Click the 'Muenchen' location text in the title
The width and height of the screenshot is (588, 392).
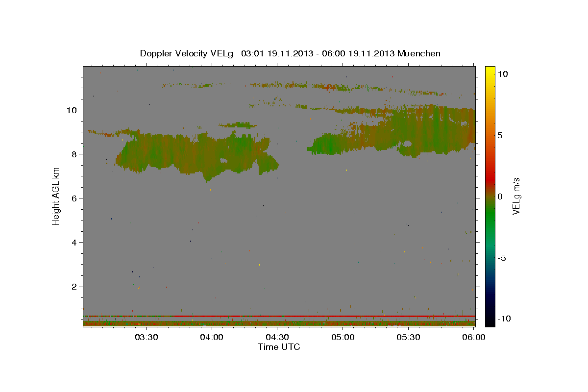tap(419, 53)
